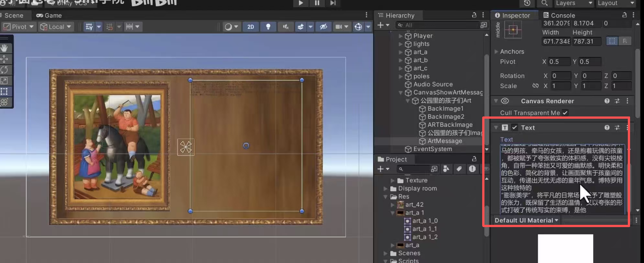Enable RectTransform blueprint mode
644x263 pixels.
pos(612,41)
